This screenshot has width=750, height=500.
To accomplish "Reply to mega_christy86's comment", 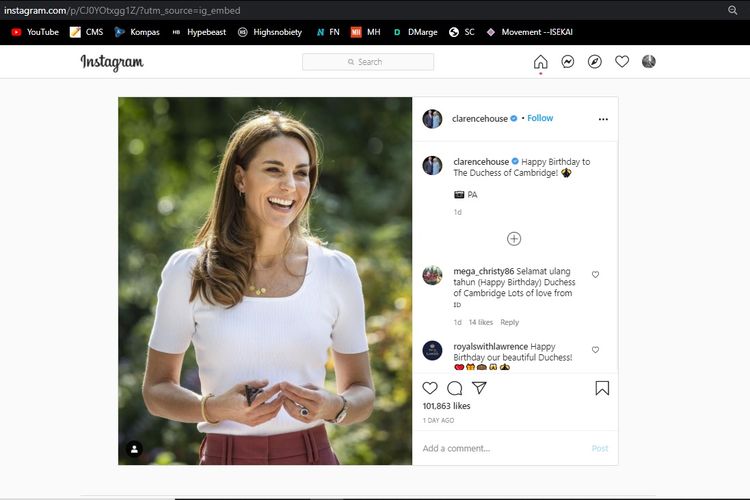I will (510, 322).
